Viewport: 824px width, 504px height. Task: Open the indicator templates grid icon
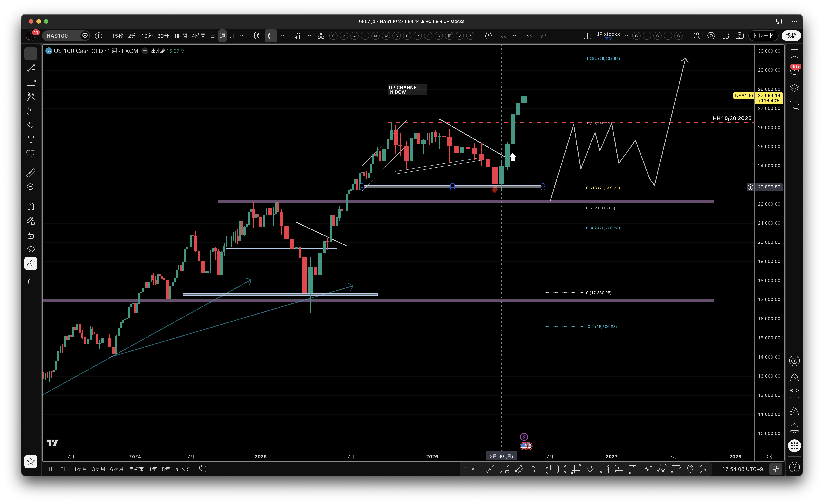tap(321, 36)
